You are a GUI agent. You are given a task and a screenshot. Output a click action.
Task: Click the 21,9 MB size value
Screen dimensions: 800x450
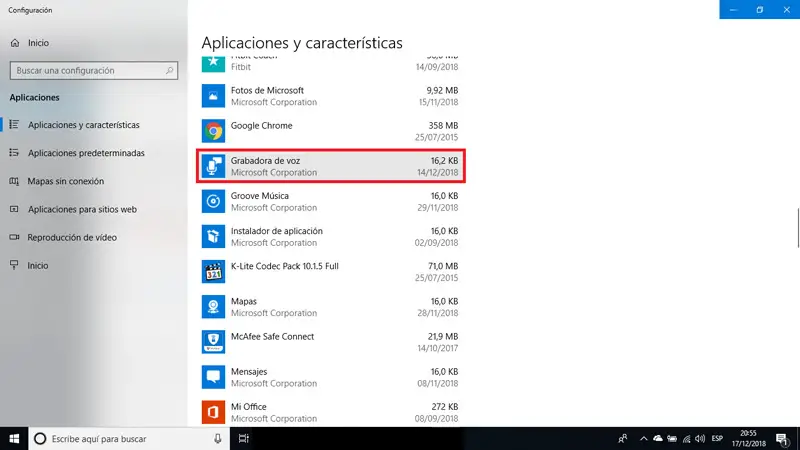click(x=443, y=337)
